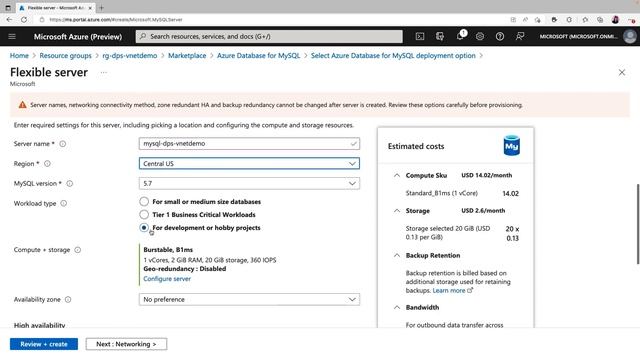This screenshot has height=360, width=640.
Task: Open a new browser tab
Action: (x=101, y=8)
